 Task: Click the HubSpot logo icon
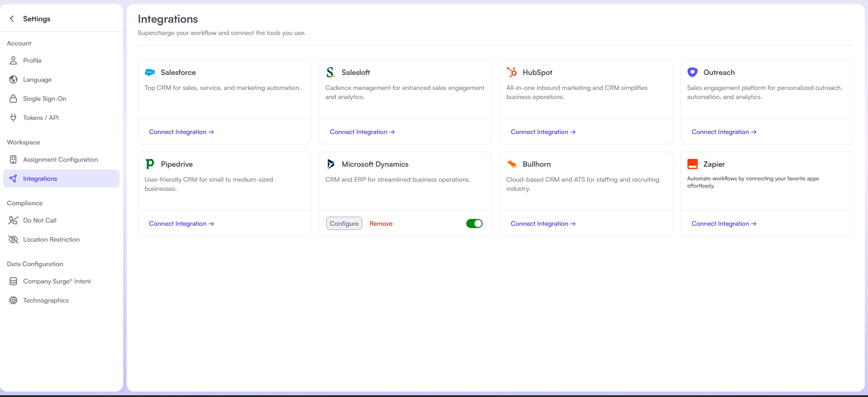coord(512,72)
